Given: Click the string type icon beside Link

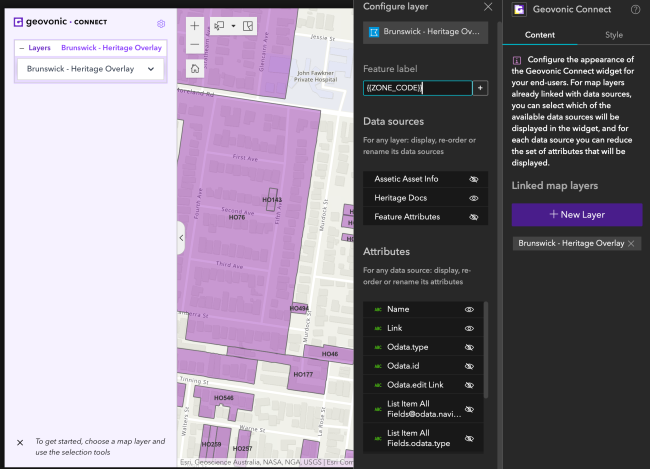Looking at the screenshot, I should click(x=378, y=328).
